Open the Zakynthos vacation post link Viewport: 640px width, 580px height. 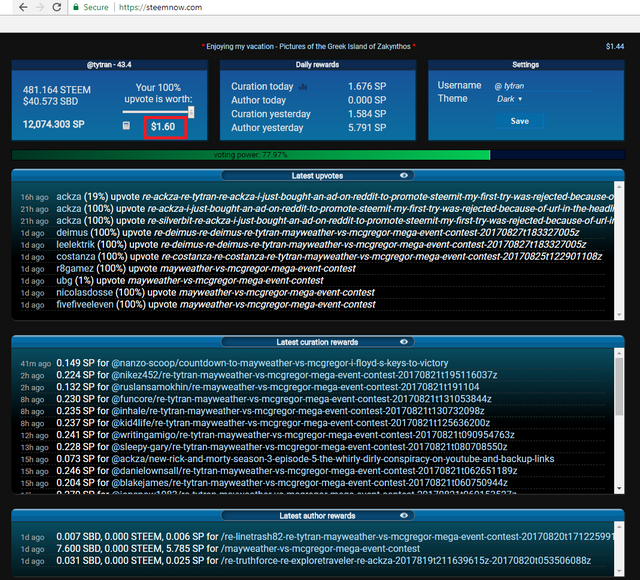coord(308,47)
